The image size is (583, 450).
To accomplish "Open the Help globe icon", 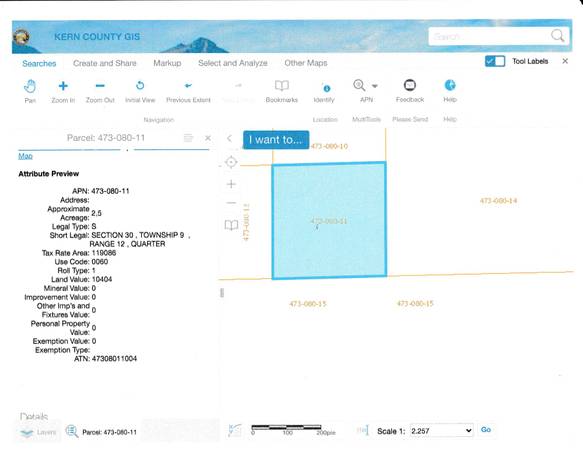I will 450,85.
